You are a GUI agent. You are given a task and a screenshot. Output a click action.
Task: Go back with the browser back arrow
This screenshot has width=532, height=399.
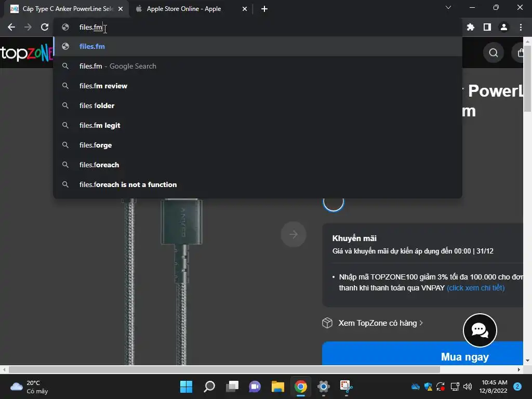click(11, 27)
